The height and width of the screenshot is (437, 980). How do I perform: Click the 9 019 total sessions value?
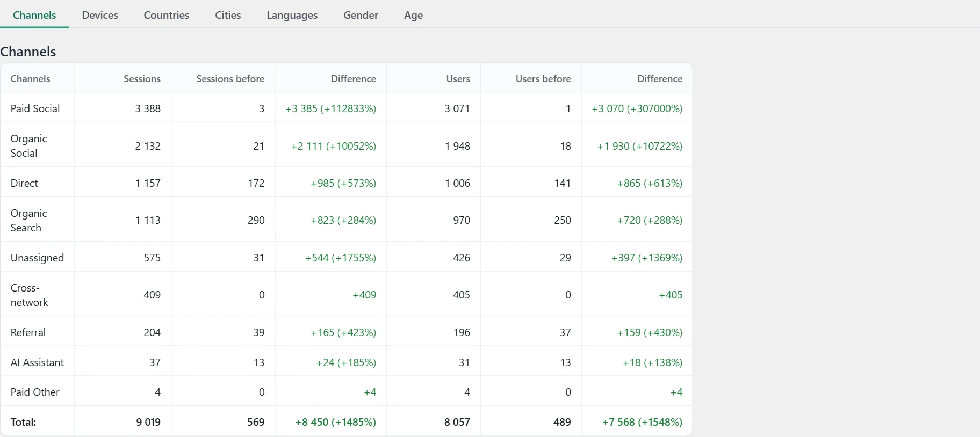point(148,422)
